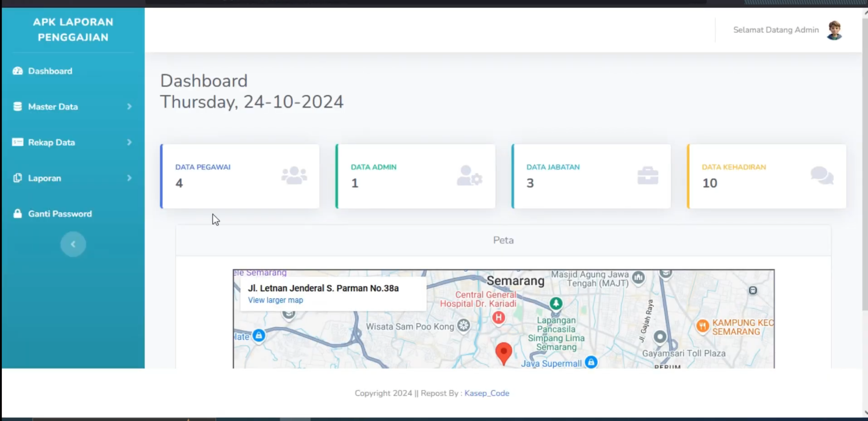Image resolution: width=868 pixels, height=421 pixels.
Task: Click the KAMPUNG KEC restaurant marker
Action: coord(702,326)
